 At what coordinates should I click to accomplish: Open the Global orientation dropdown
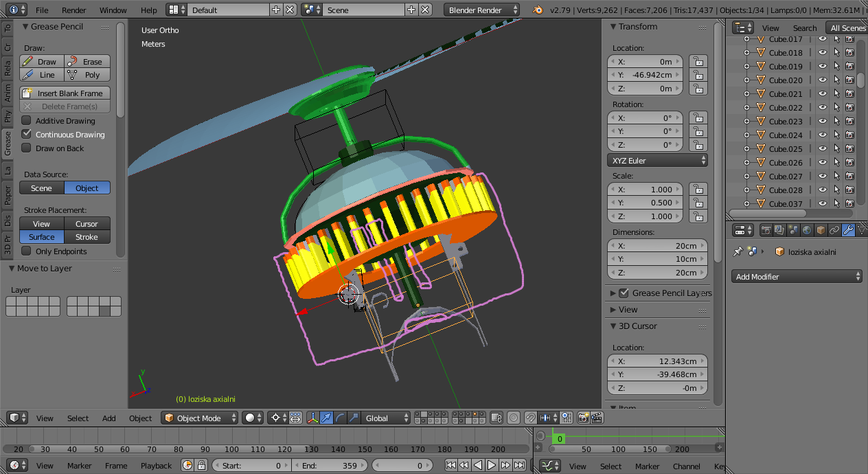pos(387,418)
